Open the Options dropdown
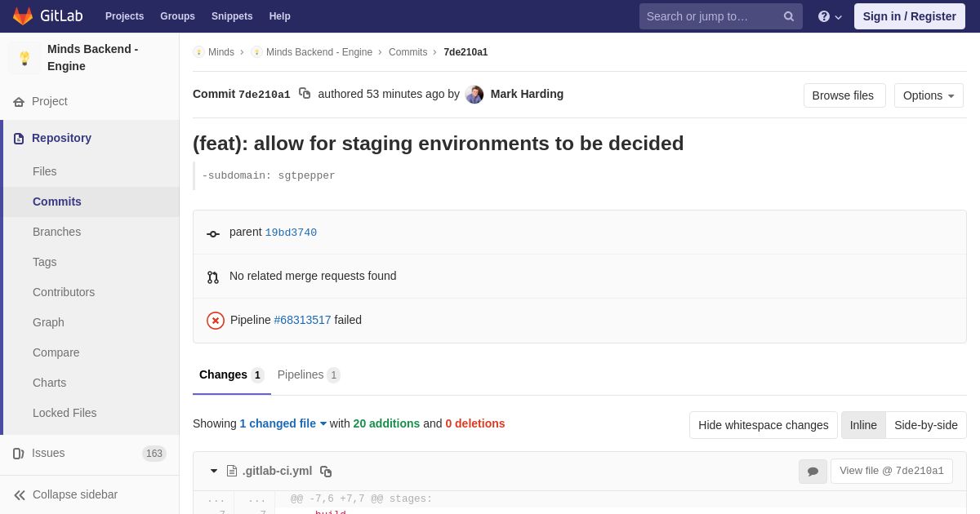The width and height of the screenshot is (980, 514). pos(929,95)
